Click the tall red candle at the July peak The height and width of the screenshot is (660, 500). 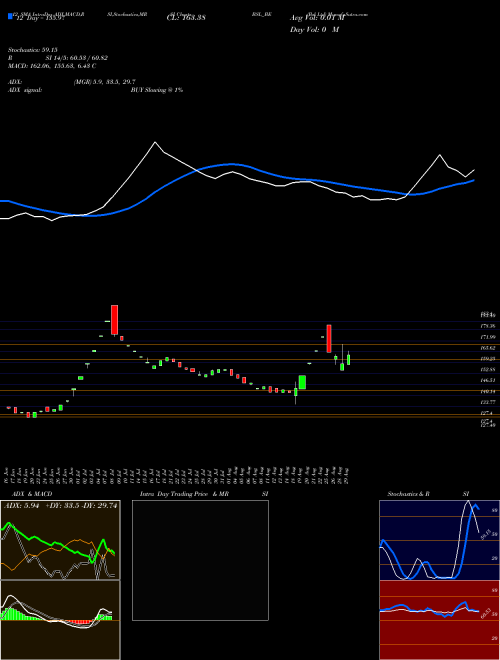click(114, 320)
